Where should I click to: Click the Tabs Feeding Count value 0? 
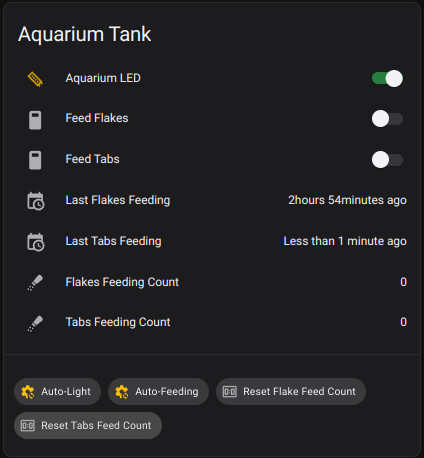click(403, 322)
